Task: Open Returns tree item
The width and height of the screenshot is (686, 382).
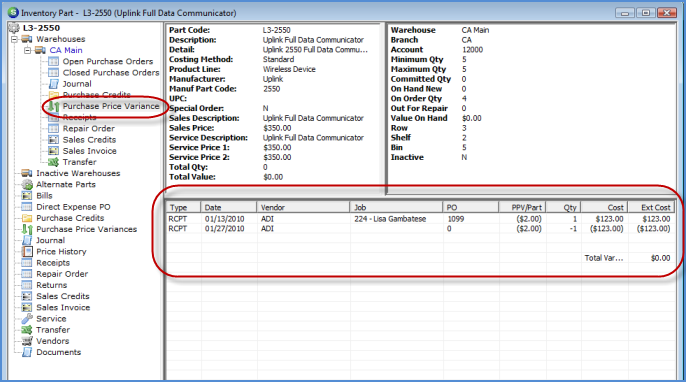Action: [52, 285]
